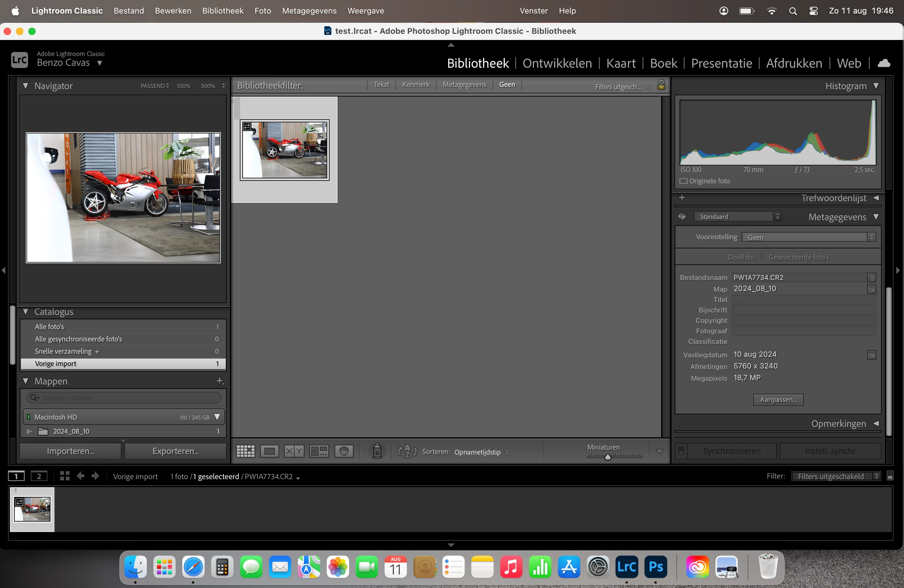
Task: Switch to Grid view icon
Action: click(245, 451)
